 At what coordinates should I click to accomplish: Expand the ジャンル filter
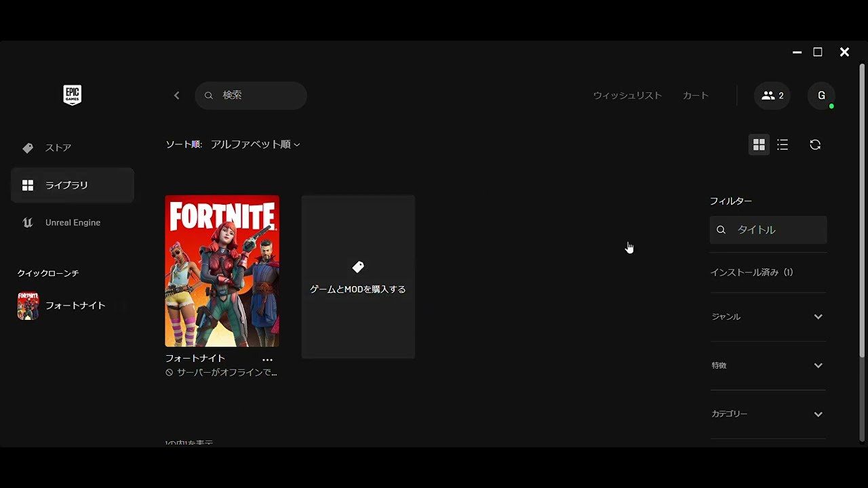pyautogui.click(x=768, y=317)
